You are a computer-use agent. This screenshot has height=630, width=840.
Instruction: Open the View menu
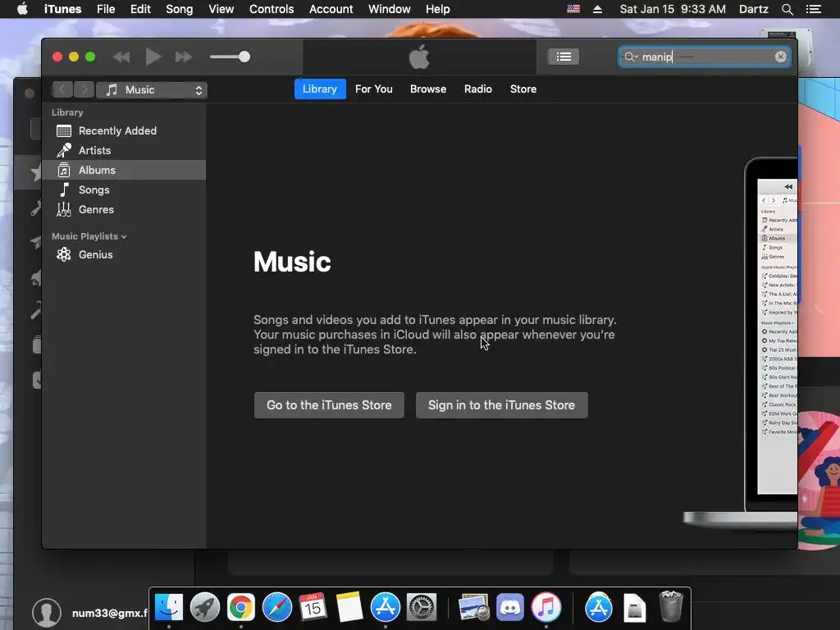(x=221, y=9)
